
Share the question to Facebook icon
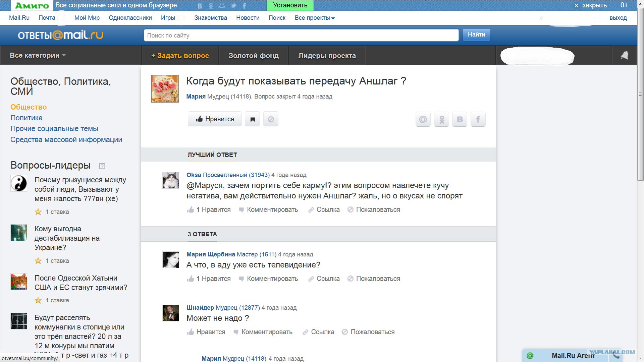(478, 119)
